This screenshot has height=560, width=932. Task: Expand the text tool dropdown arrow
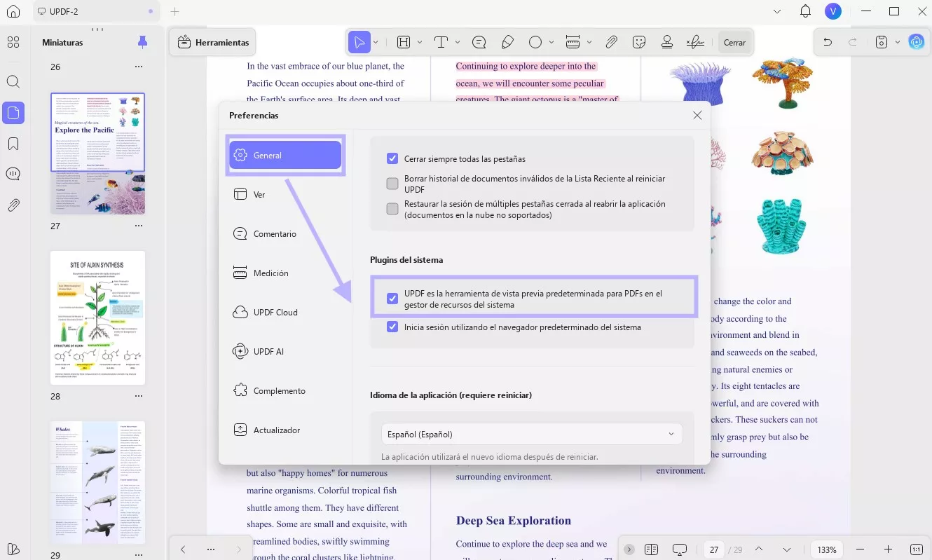pyautogui.click(x=458, y=43)
